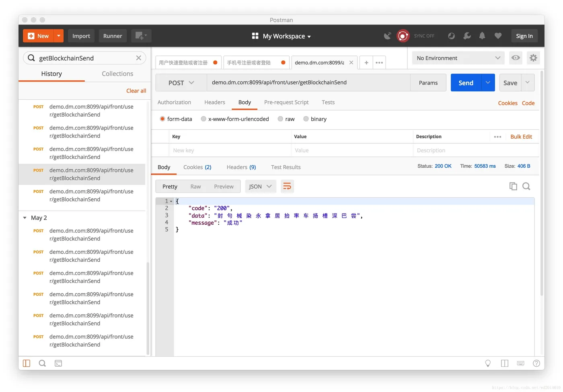
Task: Open the Authorization request tab
Action: click(x=174, y=102)
